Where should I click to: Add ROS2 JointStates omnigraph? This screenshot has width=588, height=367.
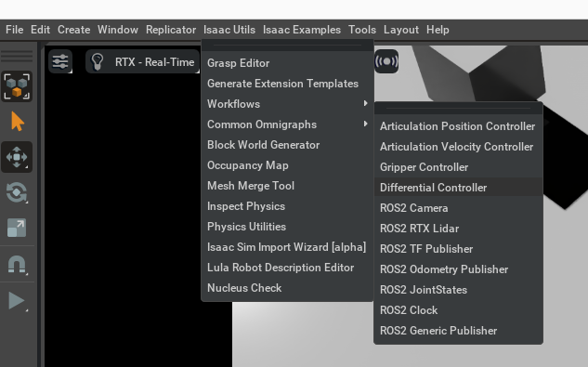pos(458,290)
